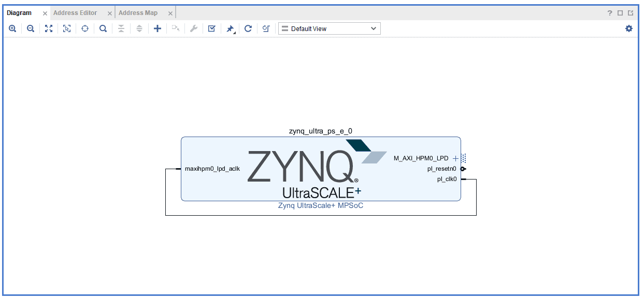Image resolution: width=644 pixels, height=299 pixels.
Task: Click the Optimize Routing icon
Action: point(266,29)
